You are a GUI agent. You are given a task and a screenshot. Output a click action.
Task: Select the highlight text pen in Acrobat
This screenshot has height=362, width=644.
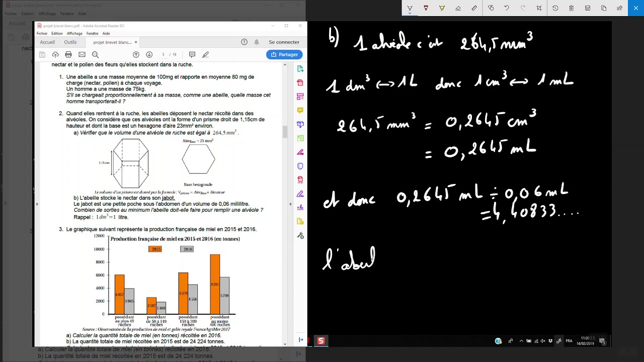[205, 54]
